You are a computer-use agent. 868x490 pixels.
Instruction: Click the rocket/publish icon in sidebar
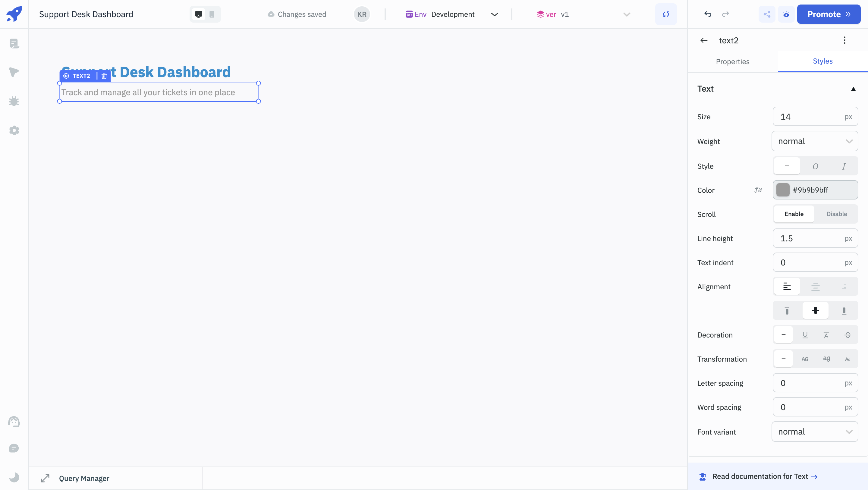[x=14, y=14]
